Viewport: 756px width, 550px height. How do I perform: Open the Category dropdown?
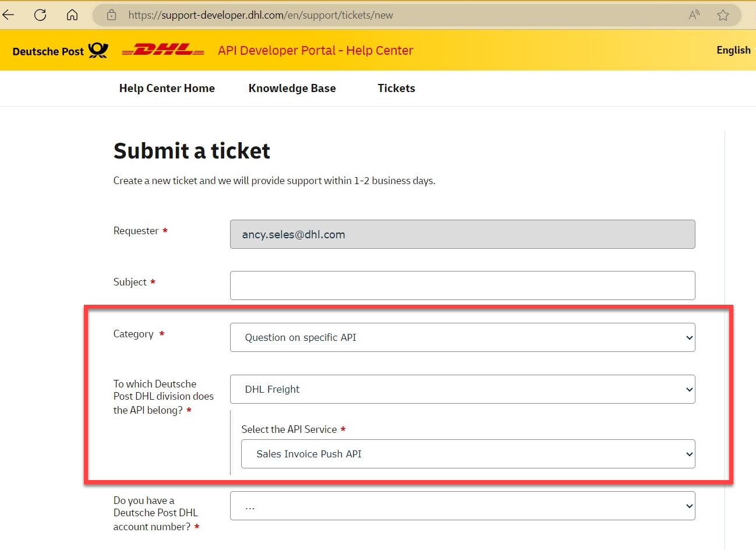pos(462,337)
